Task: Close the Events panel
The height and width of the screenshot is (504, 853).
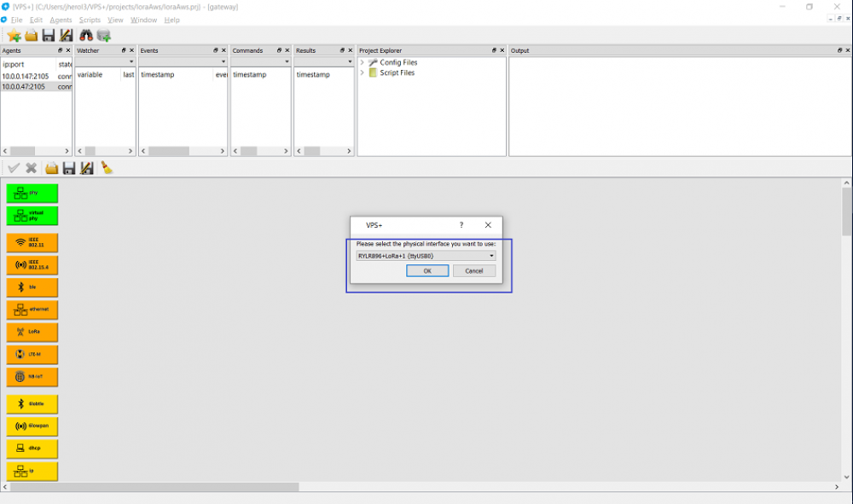Action: 223,50
